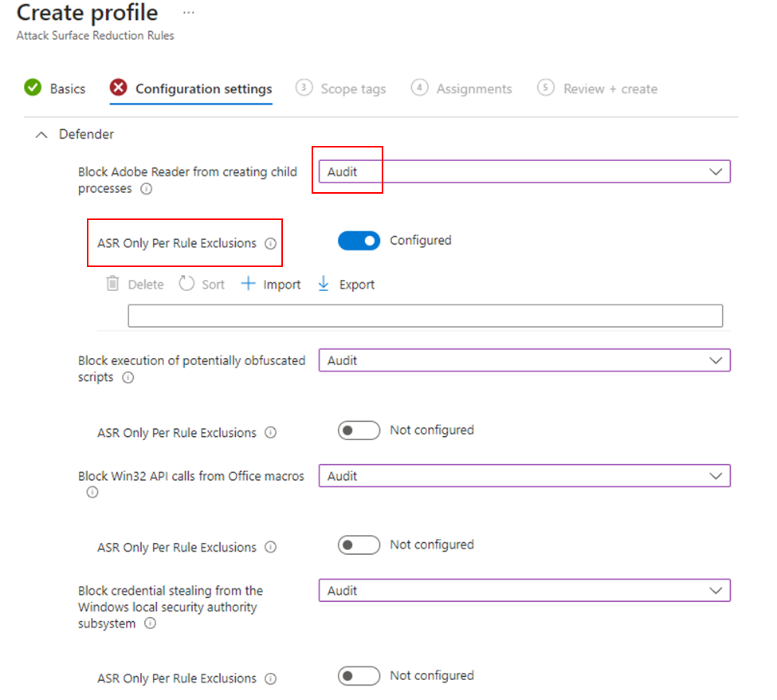The width and height of the screenshot is (777, 700).
Task: Click info icon under Win32 API calls rule
Action: pos(92,492)
